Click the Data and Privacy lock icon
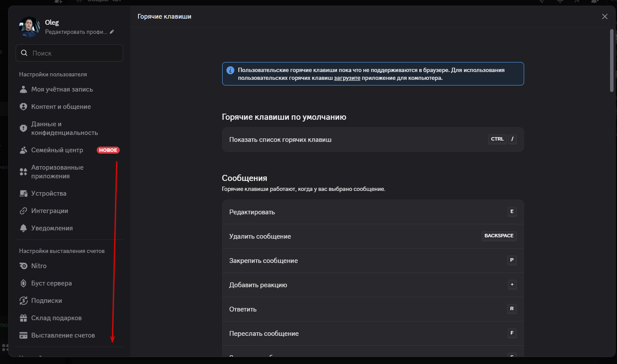The height and width of the screenshot is (364, 617). tap(23, 128)
